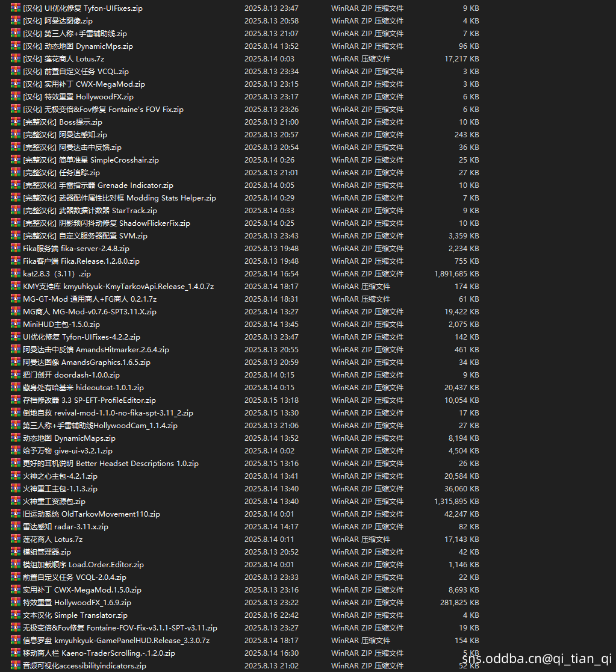This screenshot has width=616, height=672.
Task: Click the icon beside doordash-1.0.0.zip
Action: (x=16, y=375)
